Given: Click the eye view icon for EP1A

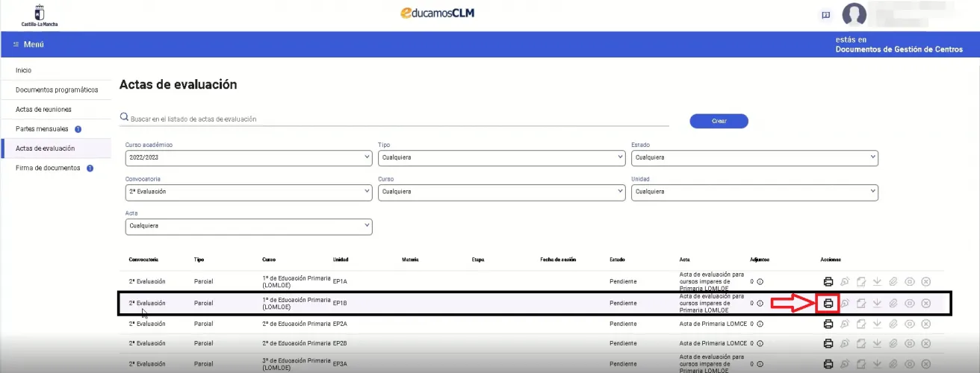Looking at the screenshot, I should coord(910,282).
